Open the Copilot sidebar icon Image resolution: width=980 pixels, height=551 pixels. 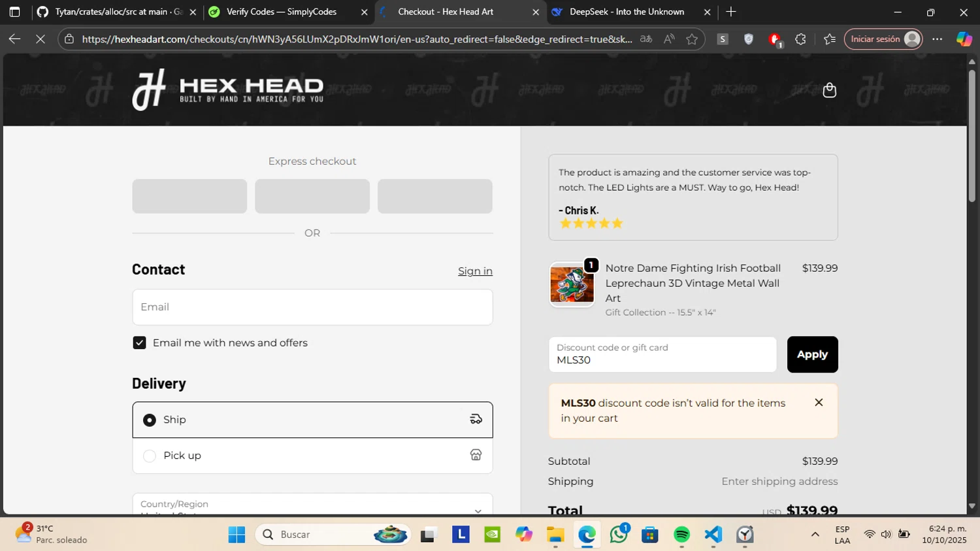964,39
